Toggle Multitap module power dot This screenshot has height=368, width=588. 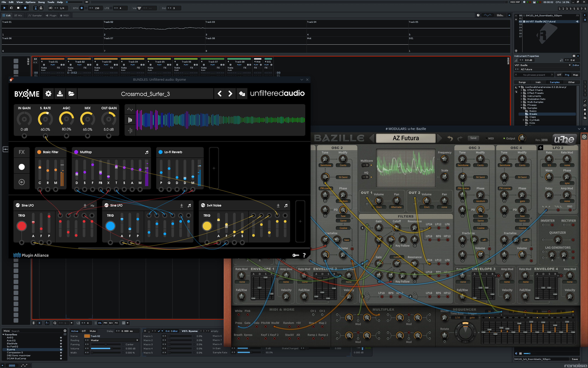[76, 152]
